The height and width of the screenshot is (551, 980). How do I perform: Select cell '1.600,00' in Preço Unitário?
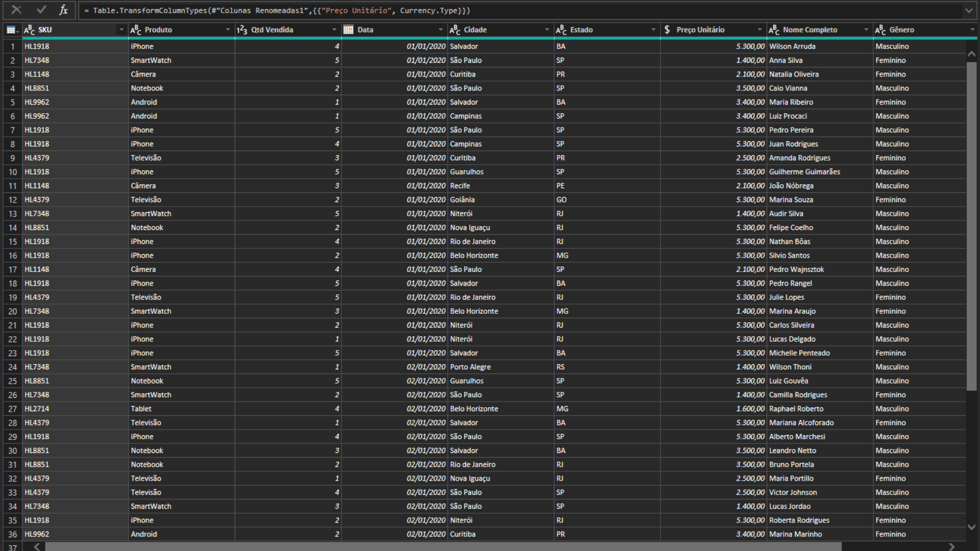coord(714,409)
